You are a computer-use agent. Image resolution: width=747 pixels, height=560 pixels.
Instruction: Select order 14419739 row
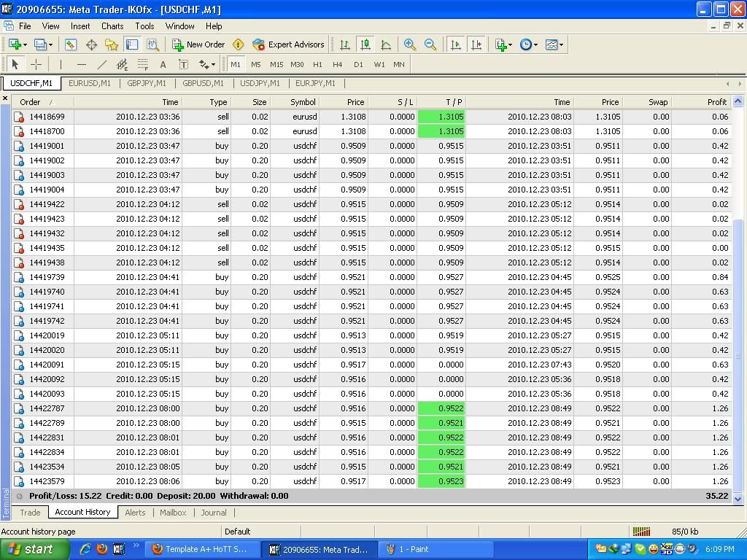click(371, 277)
